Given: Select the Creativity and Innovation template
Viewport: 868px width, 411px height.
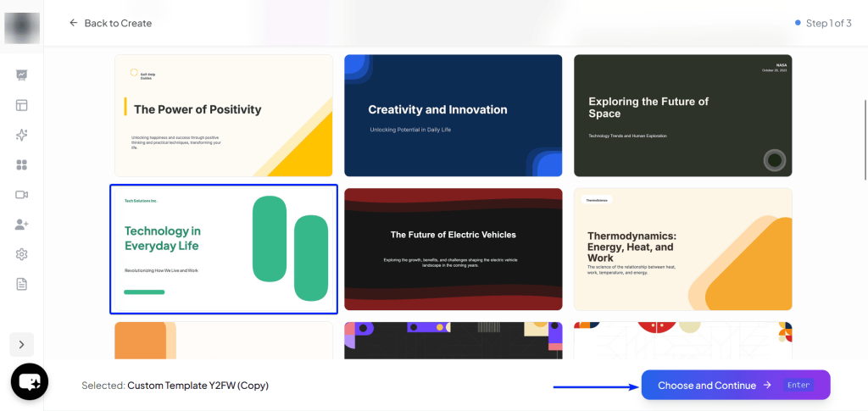Looking at the screenshot, I should 453,115.
